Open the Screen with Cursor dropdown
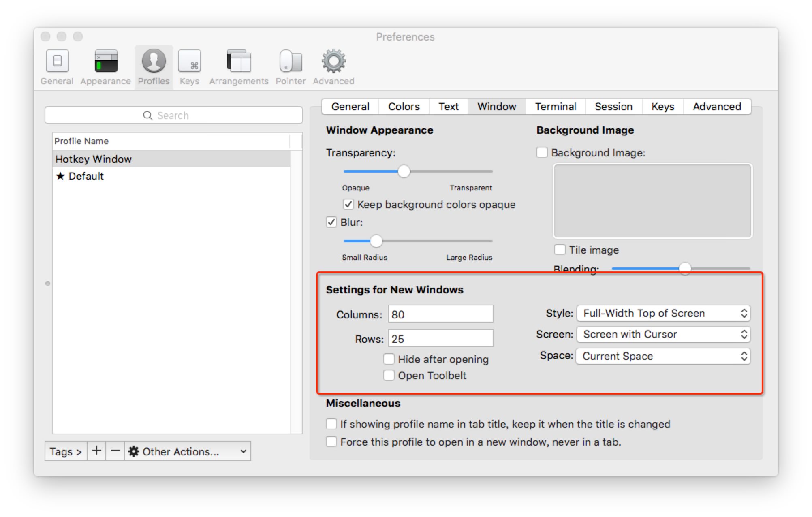This screenshot has height=517, width=812. (x=663, y=334)
